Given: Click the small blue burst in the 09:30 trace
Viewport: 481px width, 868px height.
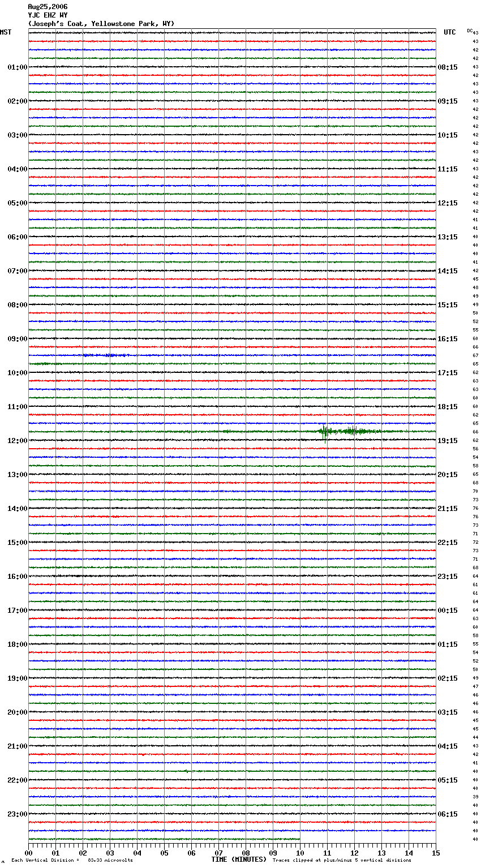Looking at the screenshot, I should 105,355.
